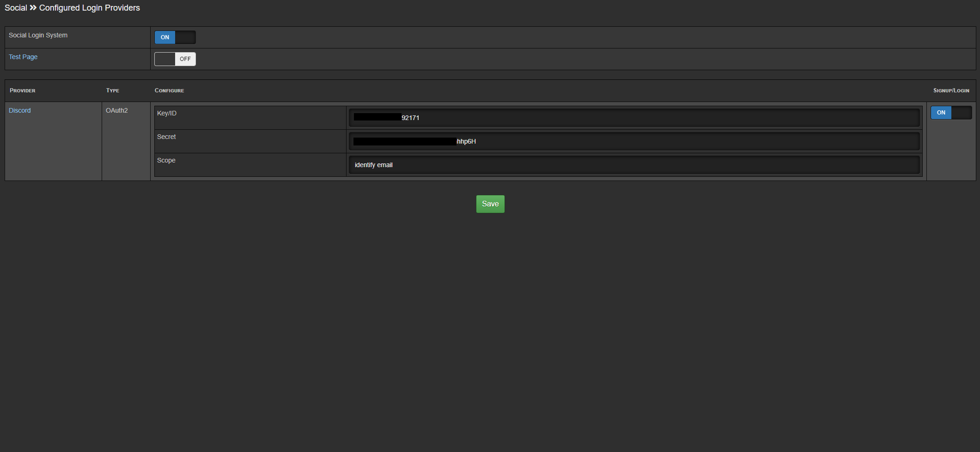Open the Discord provider settings link
The height and width of the screenshot is (452, 980).
click(x=19, y=110)
